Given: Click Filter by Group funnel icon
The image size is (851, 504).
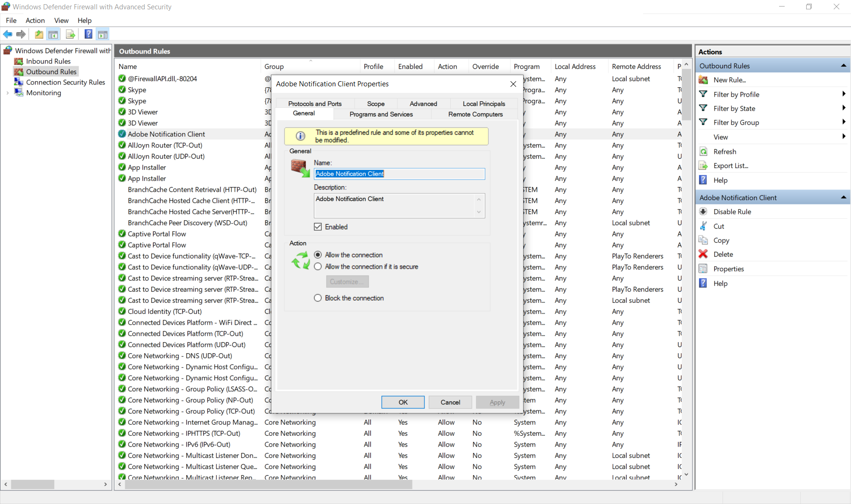Looking at the screenshot, I should (703, 122).
